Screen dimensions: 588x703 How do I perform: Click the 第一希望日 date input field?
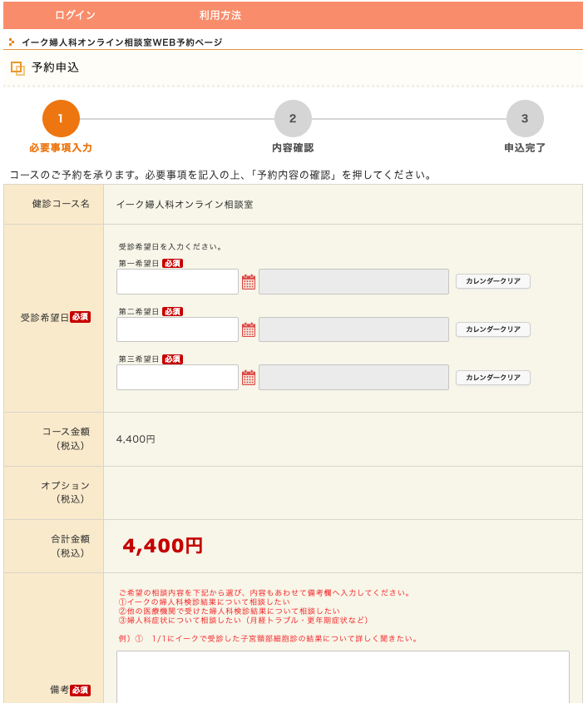[177, 282]
